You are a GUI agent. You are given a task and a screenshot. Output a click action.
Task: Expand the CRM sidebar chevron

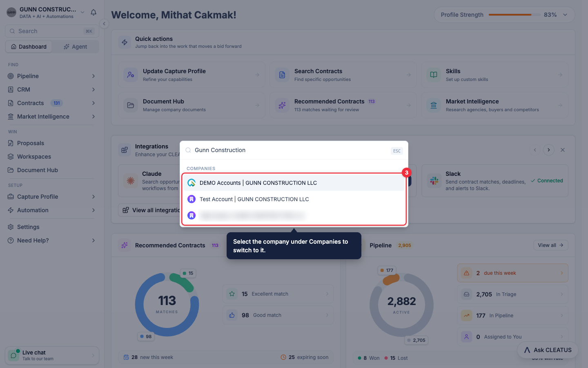click(94, 90)
